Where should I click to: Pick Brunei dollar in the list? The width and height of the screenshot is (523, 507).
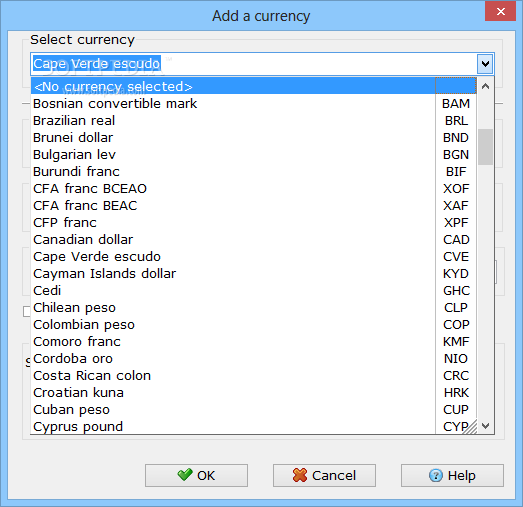[x=253, y=137]
